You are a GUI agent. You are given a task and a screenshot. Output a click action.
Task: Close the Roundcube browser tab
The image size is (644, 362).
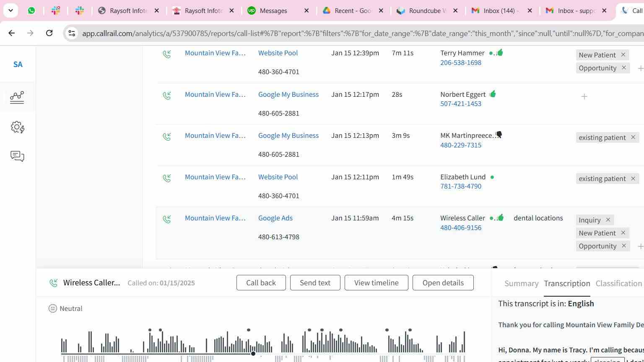pos(455,10)
